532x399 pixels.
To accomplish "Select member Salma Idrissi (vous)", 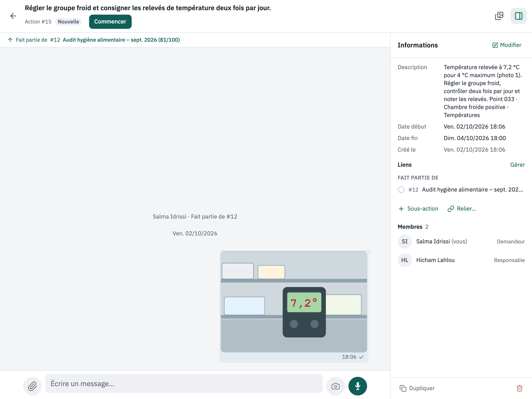I will 461,241.
